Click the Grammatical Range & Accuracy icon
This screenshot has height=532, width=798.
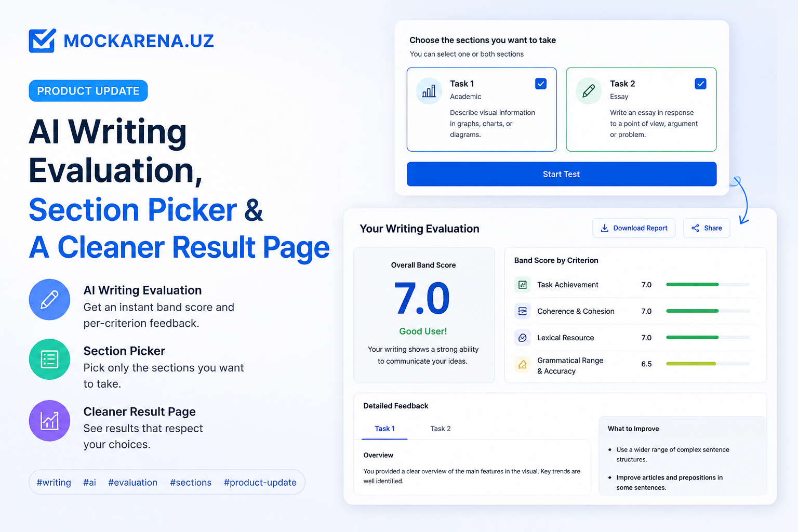pos(523,365)
